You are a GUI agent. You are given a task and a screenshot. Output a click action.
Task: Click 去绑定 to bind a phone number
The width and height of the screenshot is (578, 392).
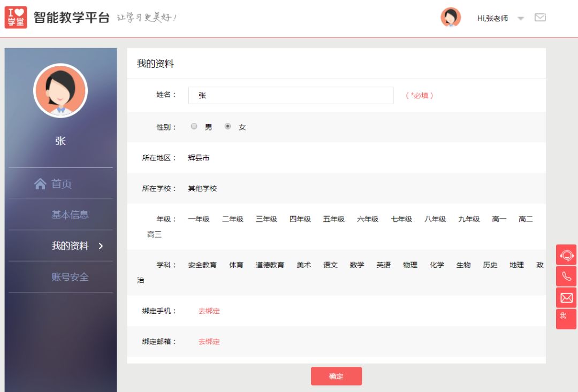coord(208,311)
